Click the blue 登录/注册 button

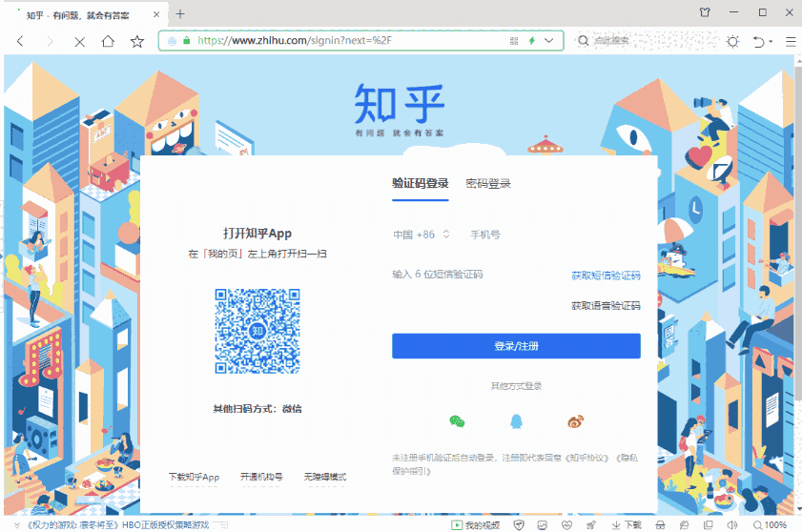tap(516, 346)
